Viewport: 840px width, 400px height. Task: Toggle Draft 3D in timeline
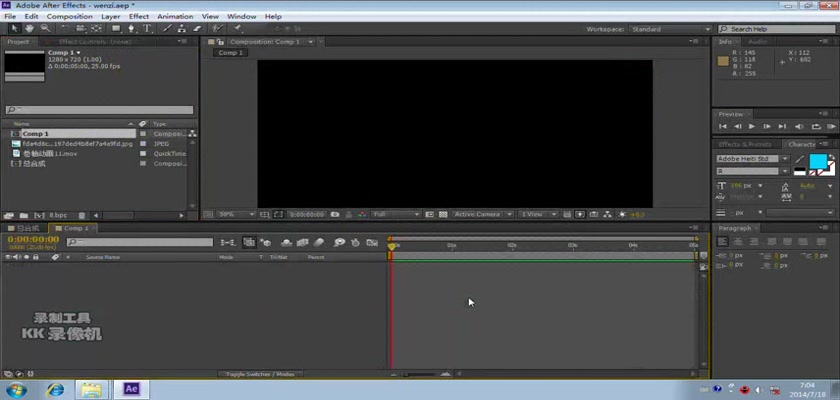click(266, 243)
